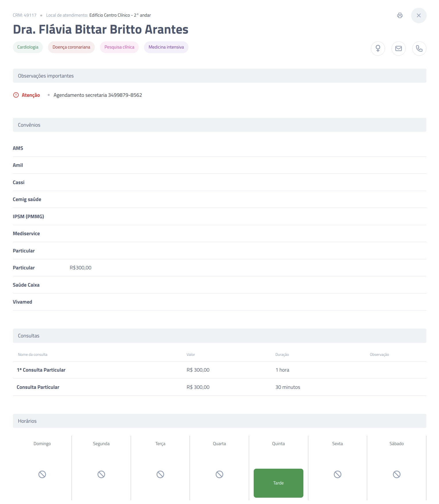Close the doctor profile panel
Image resolution: width=439 pixels, height=504 pixels.
[x=419, y=16]
